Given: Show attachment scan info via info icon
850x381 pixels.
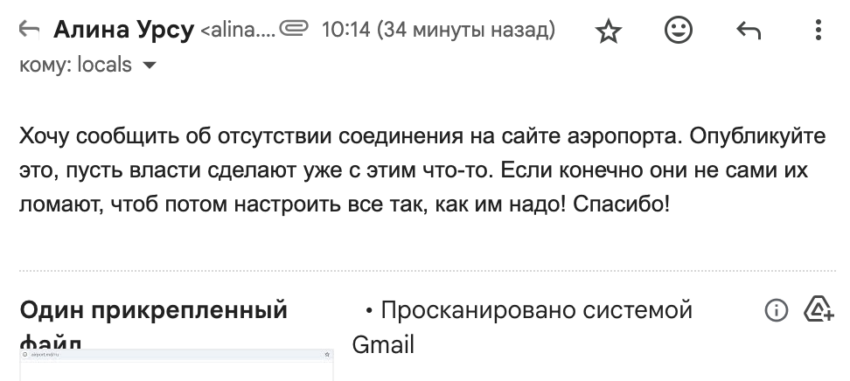Looking at the screenshot, I should click(776, 311).
